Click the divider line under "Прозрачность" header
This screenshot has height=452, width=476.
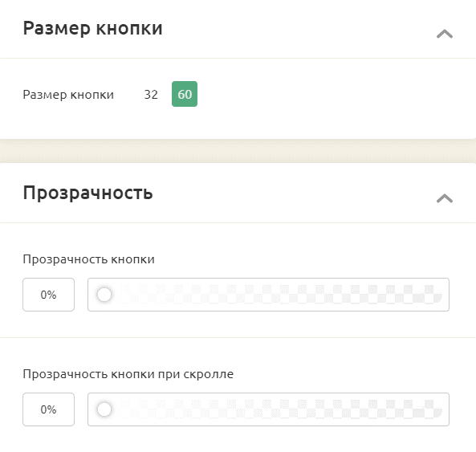[238, 223]
